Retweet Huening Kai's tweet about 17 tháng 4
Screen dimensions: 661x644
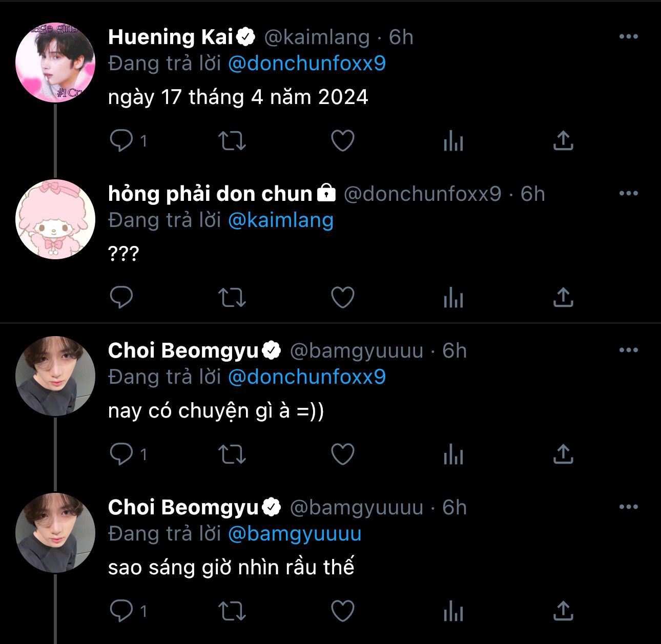point(232,140)
